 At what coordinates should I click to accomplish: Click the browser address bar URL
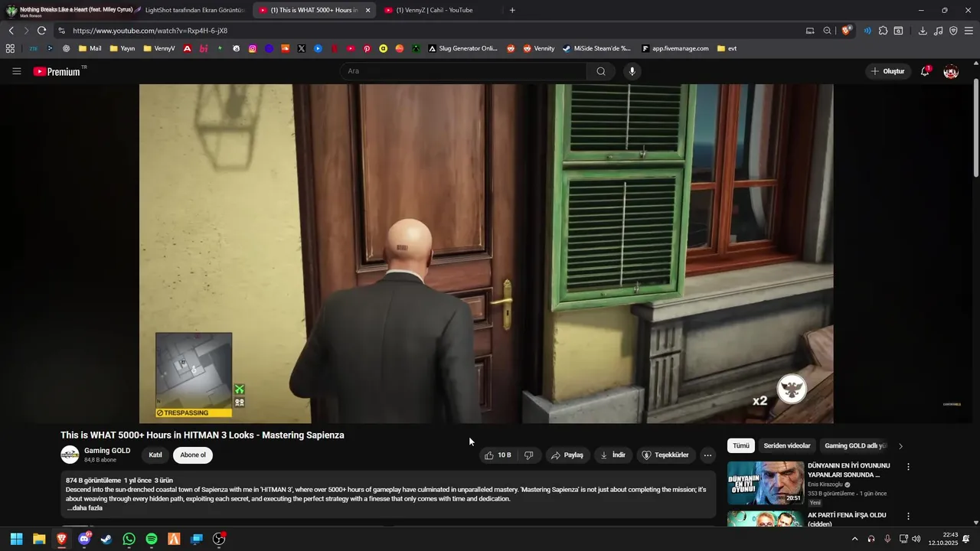click(150, 31)
